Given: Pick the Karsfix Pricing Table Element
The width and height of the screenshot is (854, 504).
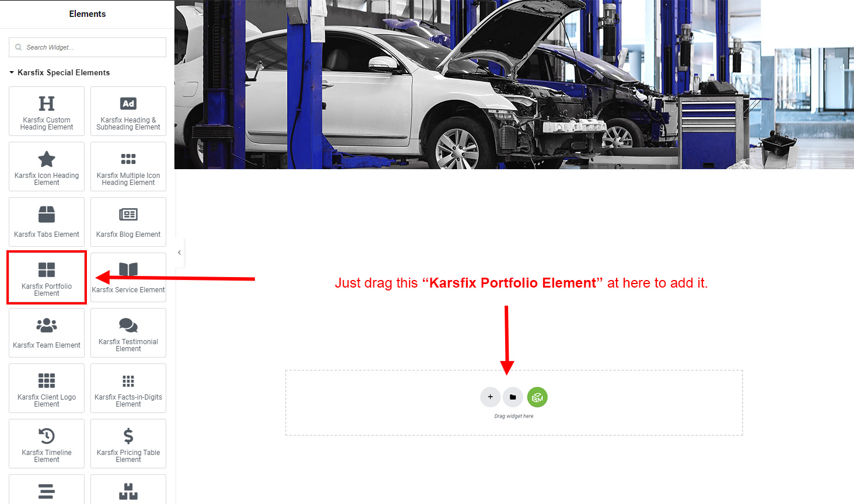Looking at the screenshot, I should tap(128, 443).
